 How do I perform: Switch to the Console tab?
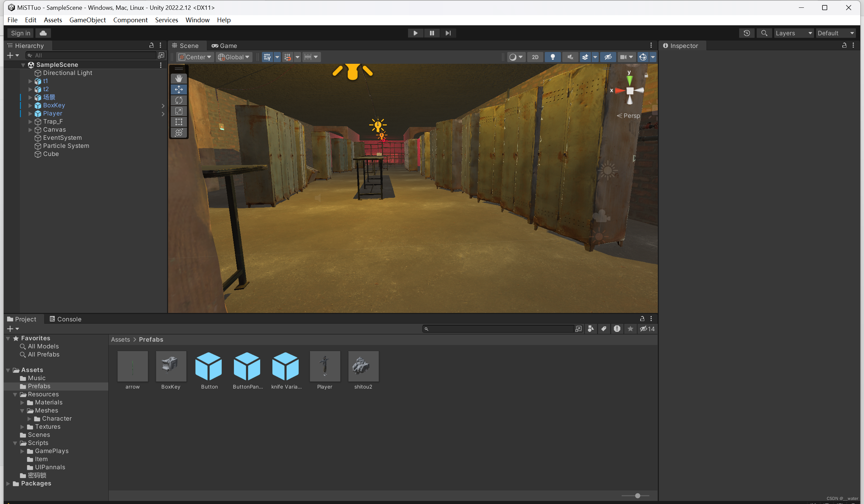[65, 319]
